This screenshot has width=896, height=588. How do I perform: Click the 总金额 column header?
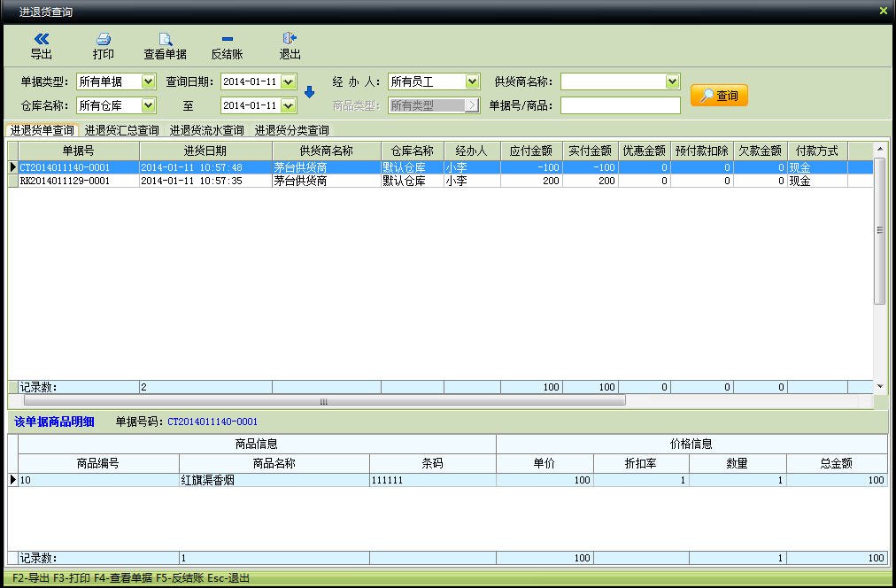837,463
